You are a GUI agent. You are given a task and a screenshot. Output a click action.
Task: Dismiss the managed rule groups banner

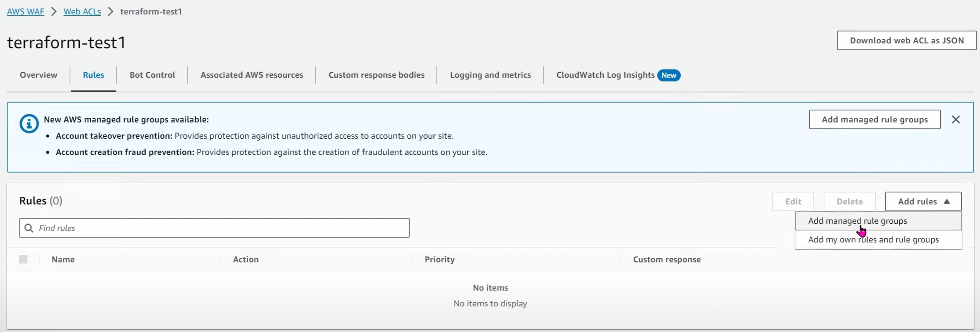point(955,119)
